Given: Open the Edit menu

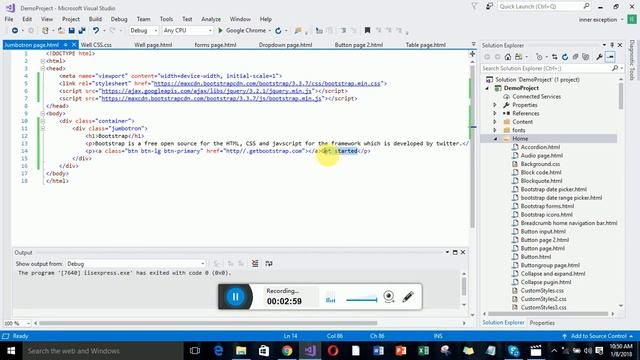Looking at the screenshot, I should click(27, 19).
